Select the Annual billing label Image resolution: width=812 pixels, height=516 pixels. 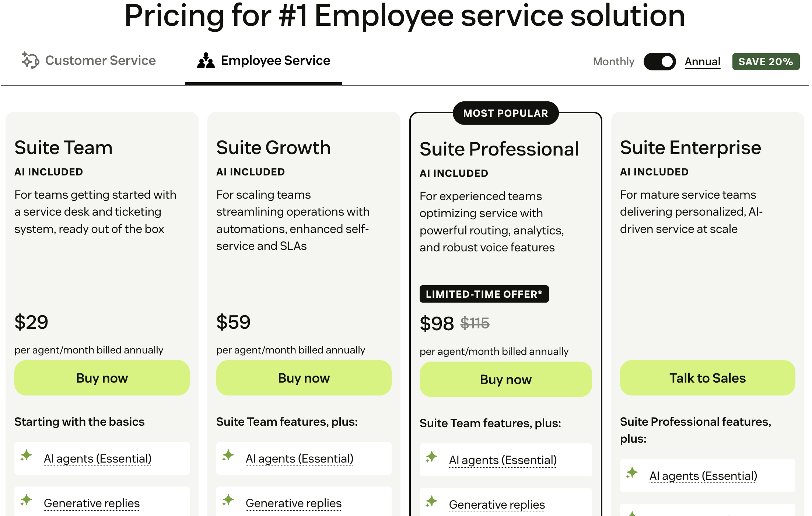[x=702, y=62]
